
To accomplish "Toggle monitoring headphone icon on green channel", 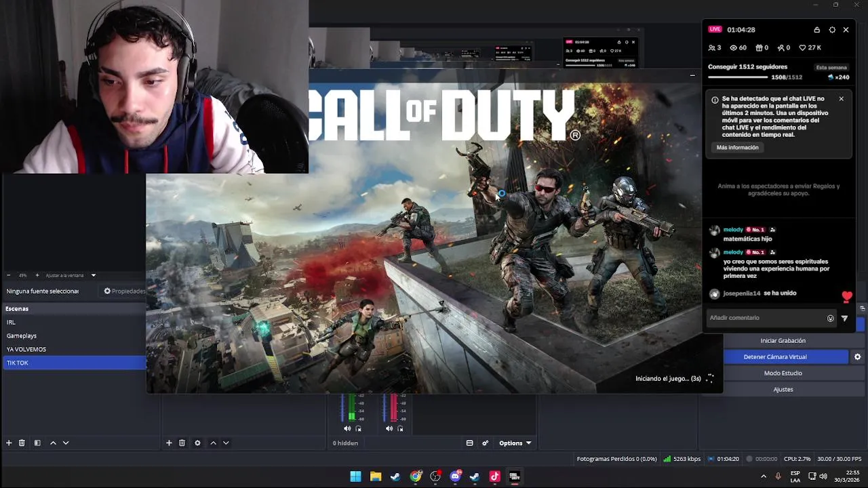I will click(x=359, y=428).
